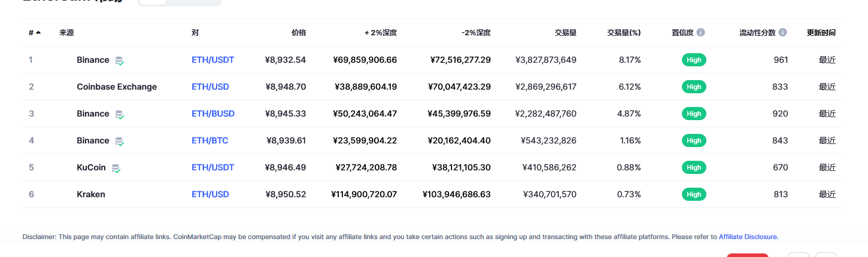868x257 pixels.
Task: Click the High confidence badge for Kraken
Action: click(x=694, y=194)
